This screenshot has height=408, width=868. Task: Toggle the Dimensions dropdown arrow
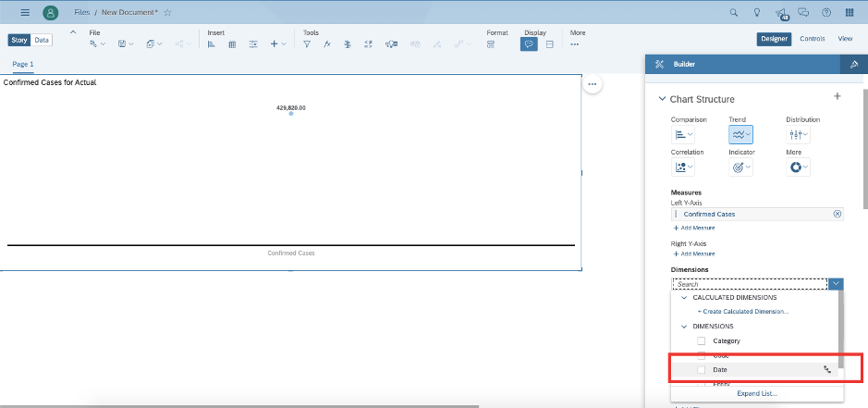837,284
